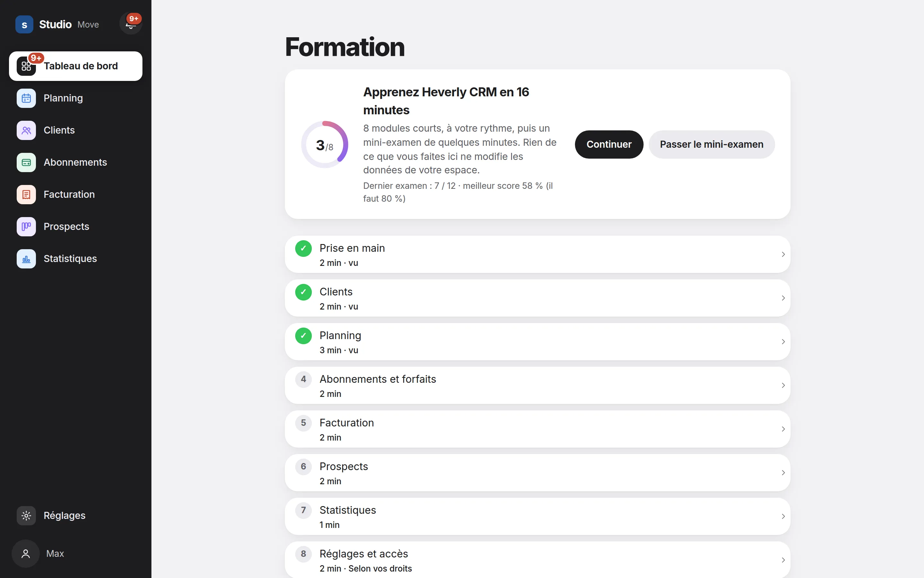Screen dimensions: 924x578
Task: Click green checkmark of Clients module
Action: (304, 292)
